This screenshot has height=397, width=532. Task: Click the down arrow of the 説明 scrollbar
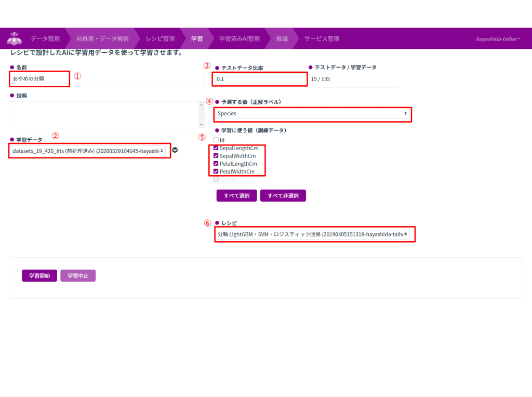[x=201, y=124]
